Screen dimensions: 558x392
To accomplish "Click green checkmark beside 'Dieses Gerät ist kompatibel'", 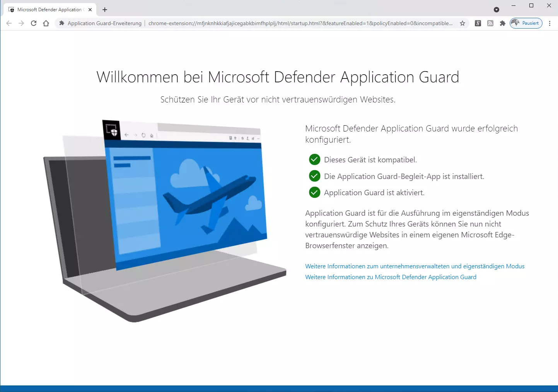I will tap(315, 159).
